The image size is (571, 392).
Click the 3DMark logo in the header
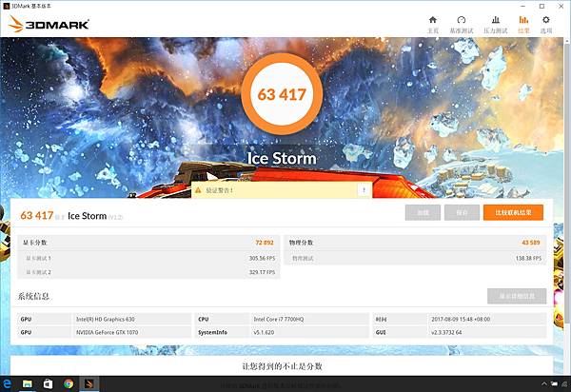coord(49,24)
